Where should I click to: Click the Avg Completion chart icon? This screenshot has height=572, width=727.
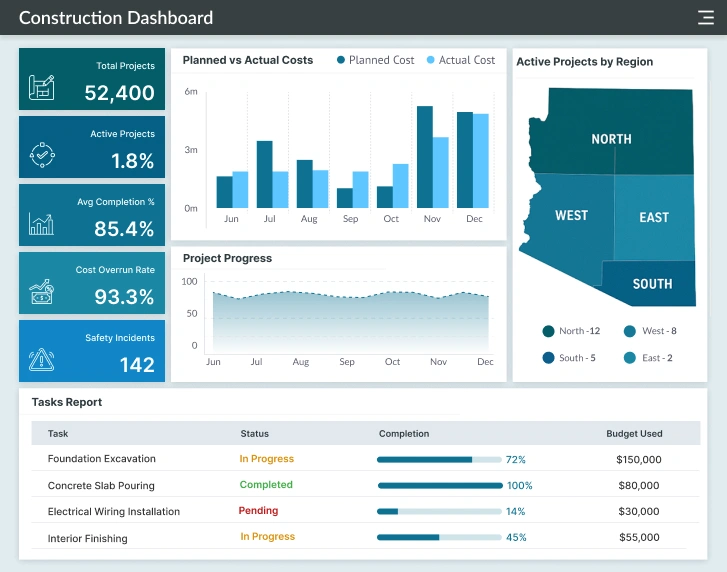click(42, 223)
